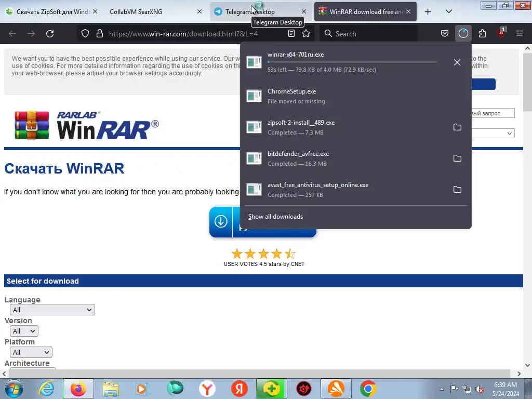
Task: Open a new browser tab
Action: click(x=428, y=12)
